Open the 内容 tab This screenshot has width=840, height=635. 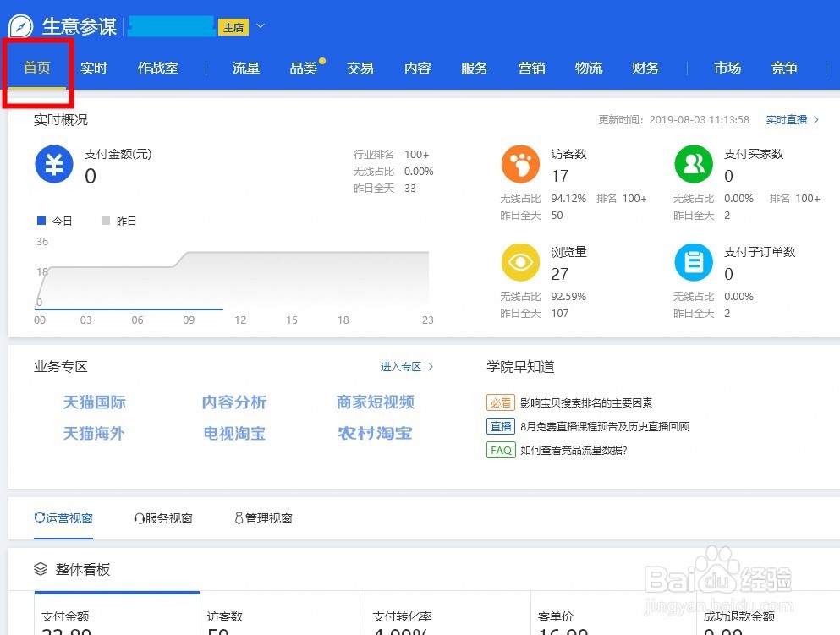417,68
